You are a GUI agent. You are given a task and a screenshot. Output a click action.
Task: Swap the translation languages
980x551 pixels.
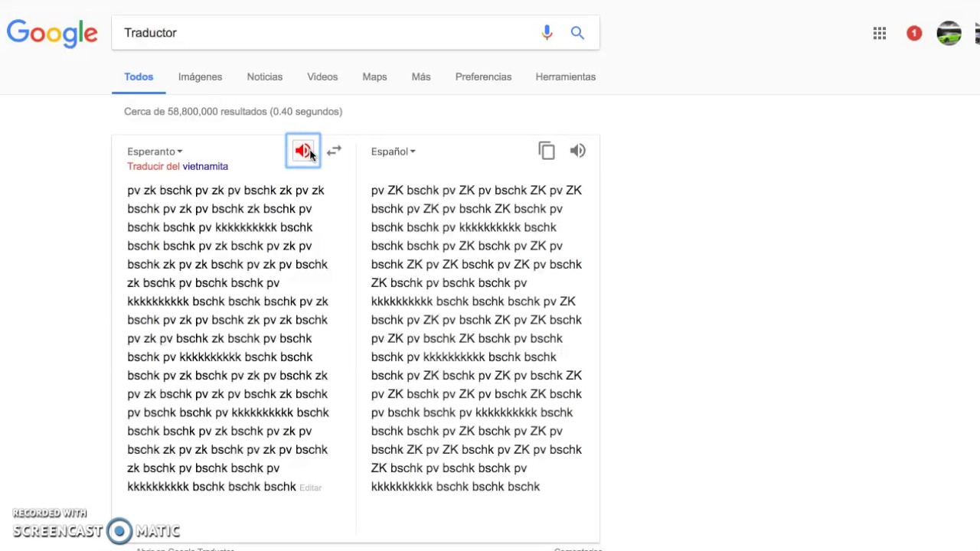click(335, 151)
